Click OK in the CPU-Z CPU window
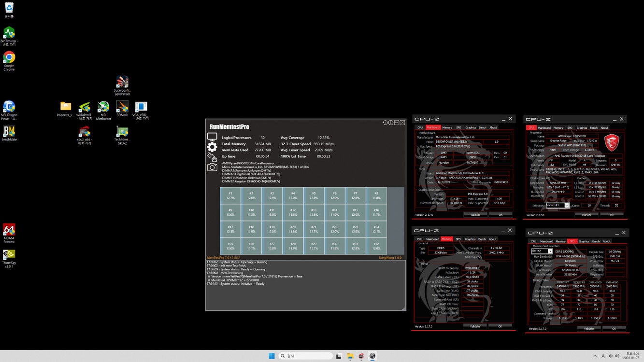The width and height of the screenshot is (644, 362). click(x=612, y=215)
